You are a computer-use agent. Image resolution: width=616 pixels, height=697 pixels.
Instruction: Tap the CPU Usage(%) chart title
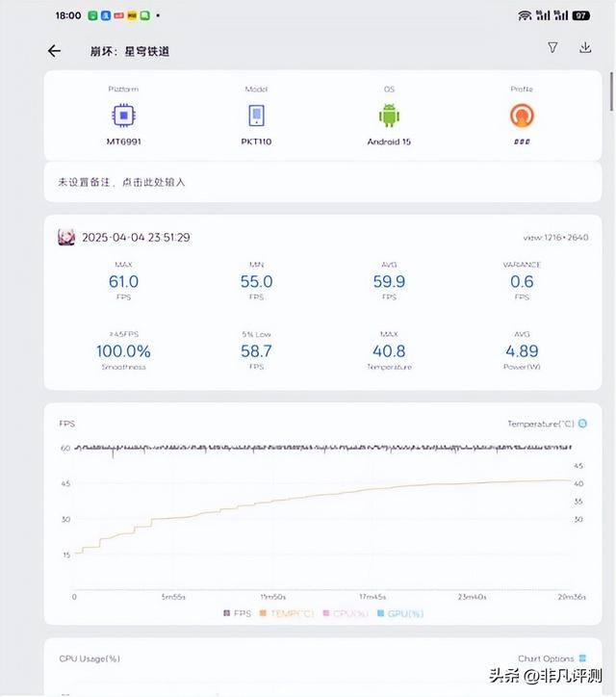pos(90,658)
